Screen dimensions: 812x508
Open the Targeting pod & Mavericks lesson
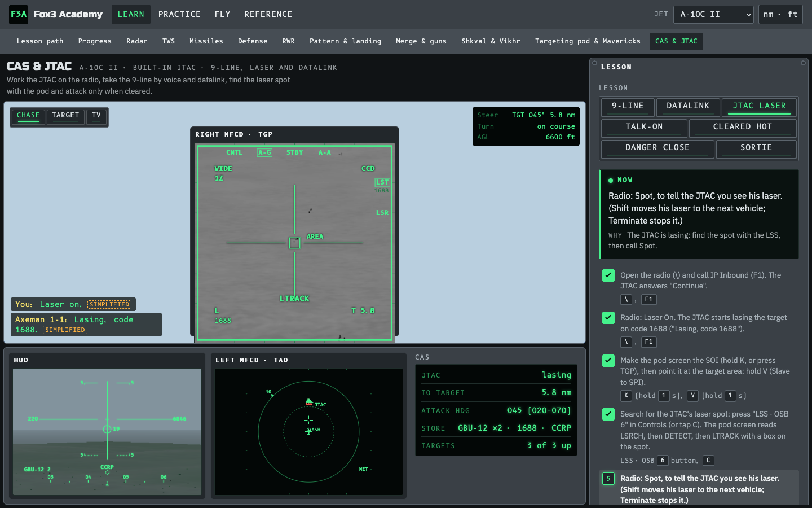click(588, 41)
